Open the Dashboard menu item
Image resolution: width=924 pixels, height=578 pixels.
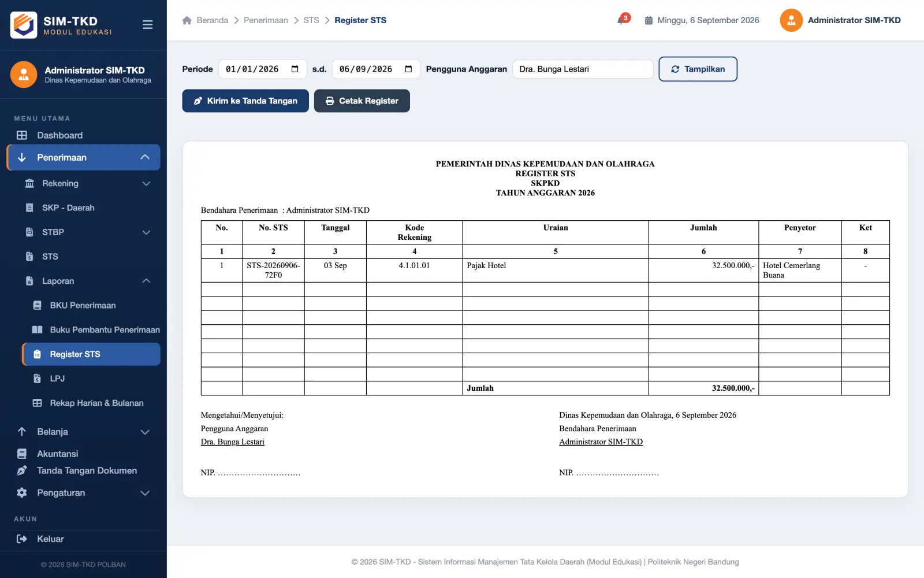[x=83, y=135]
